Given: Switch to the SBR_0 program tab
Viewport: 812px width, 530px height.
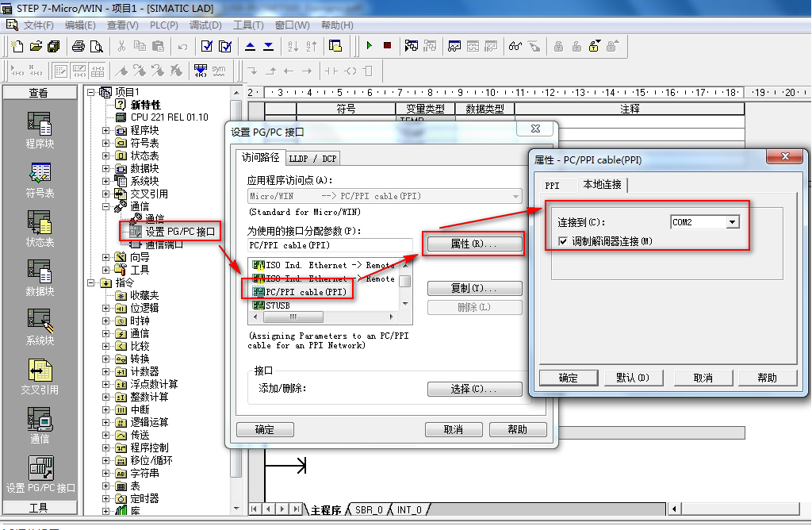Looking at the screenshot, I should pyautogui.click(x=369, y=510).
